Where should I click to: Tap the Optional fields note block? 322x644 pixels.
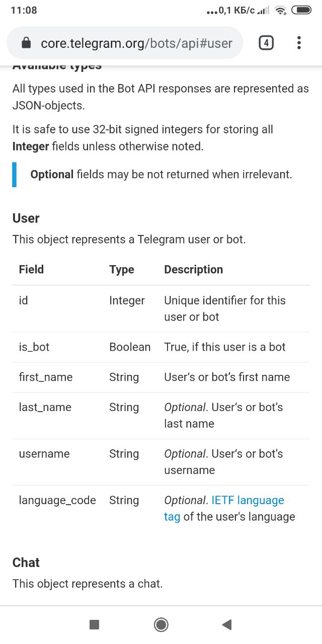161,175
